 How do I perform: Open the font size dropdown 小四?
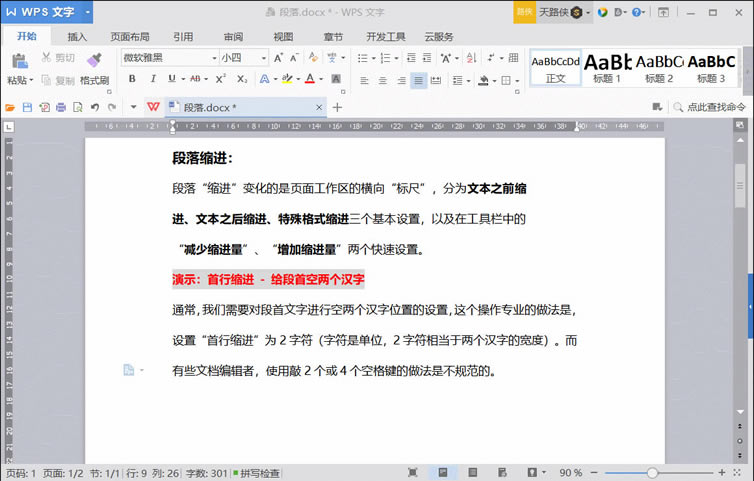[x=264, y=58]
